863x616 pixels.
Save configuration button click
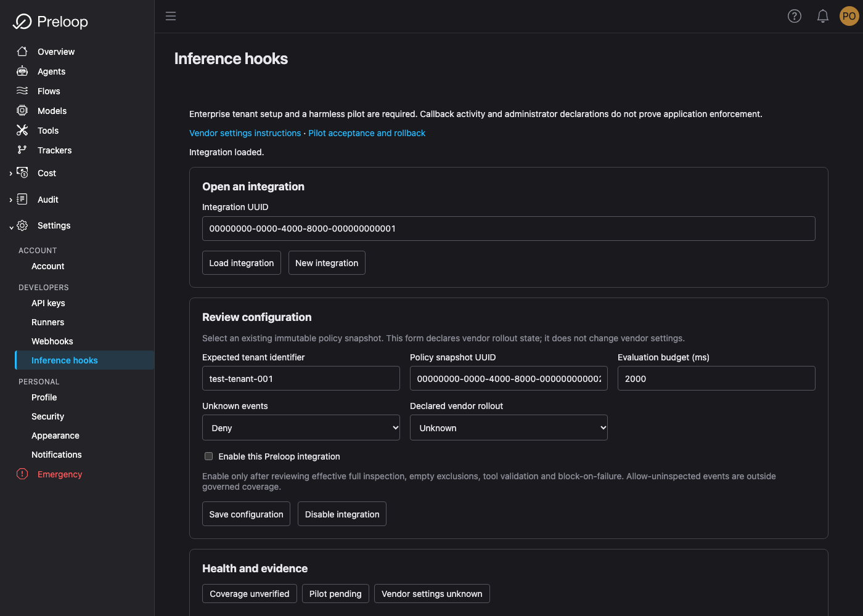coord(246,514)
